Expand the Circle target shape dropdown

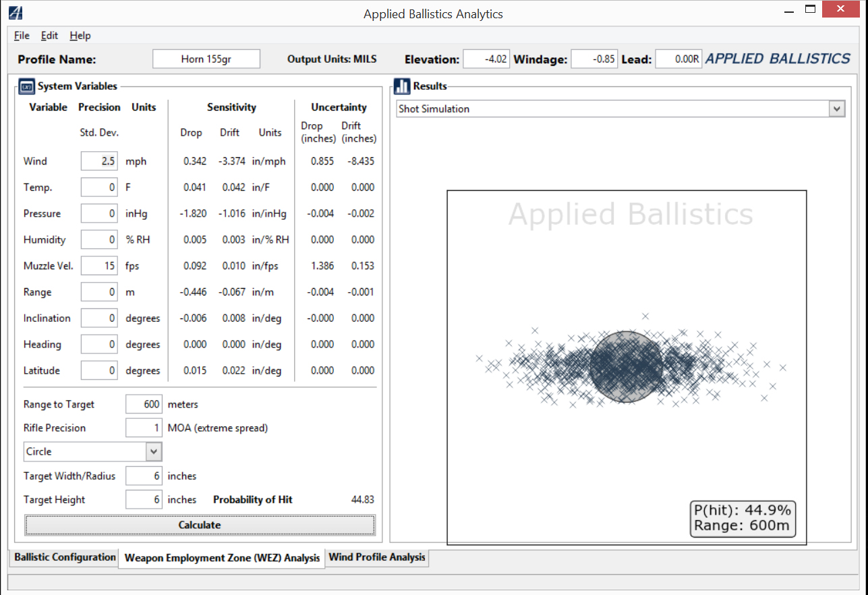click(154, 451)
